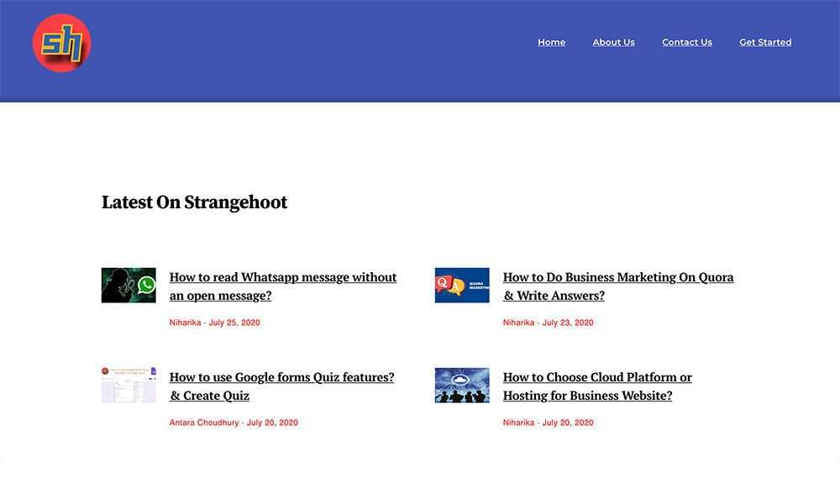Click the Google Forms quiz thumbnail
The width and height of the screenshot is (840, 504).
pyautogui.click(x=129, y=385)
